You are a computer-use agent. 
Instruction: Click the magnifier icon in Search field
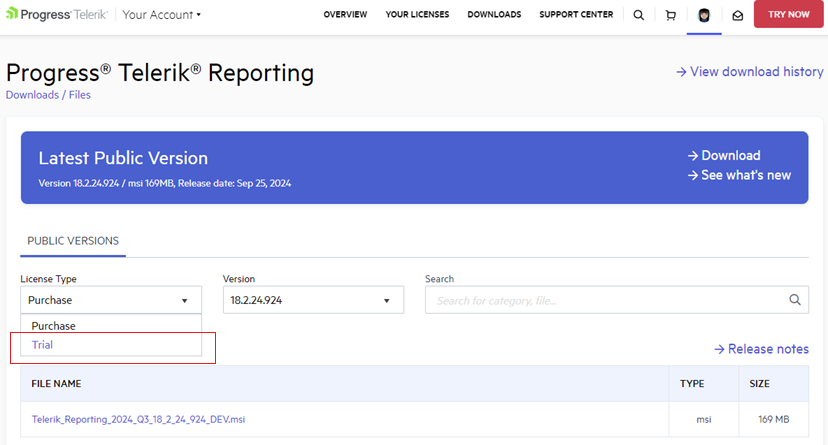[795, 300]
